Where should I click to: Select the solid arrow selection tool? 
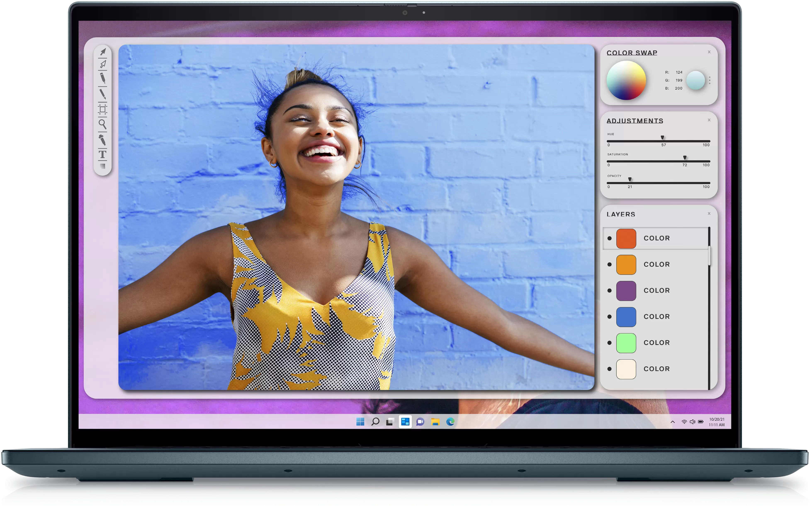click(103, 52)
